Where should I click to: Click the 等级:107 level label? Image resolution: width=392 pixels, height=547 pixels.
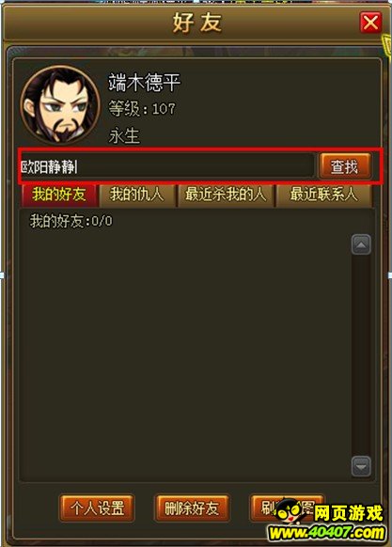[x=142, y=109]
